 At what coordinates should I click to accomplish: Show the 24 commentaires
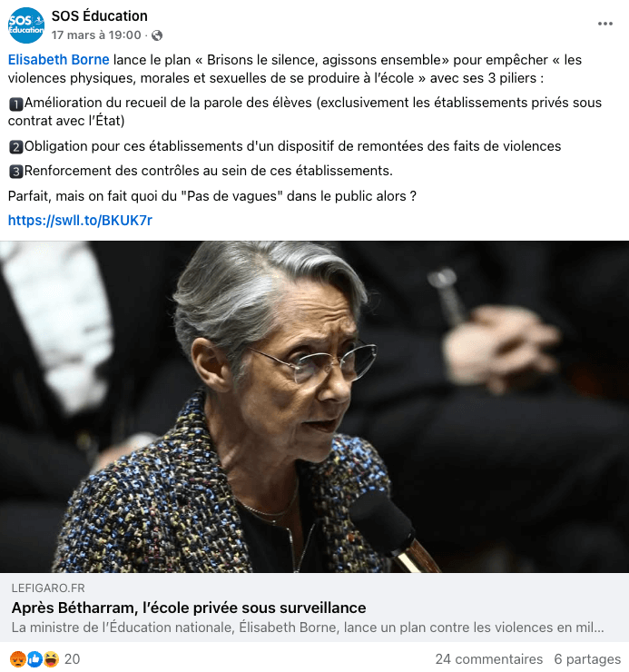[489, 659]
